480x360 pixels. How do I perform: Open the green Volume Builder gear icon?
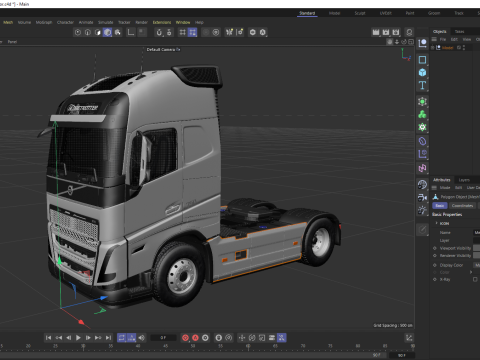(x=422, y=127)
